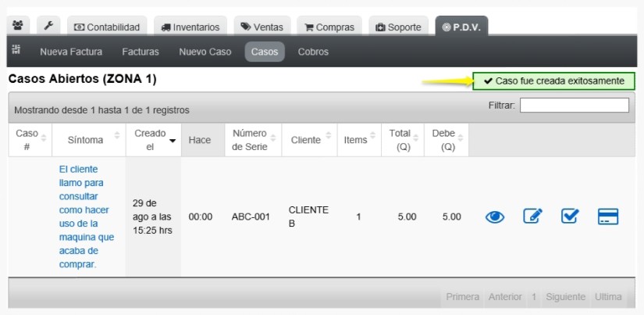This screenshot has height=315, width=644.
Task: Click the Mostrando desde 1 hasta 1 text
Action: [101, 110]
